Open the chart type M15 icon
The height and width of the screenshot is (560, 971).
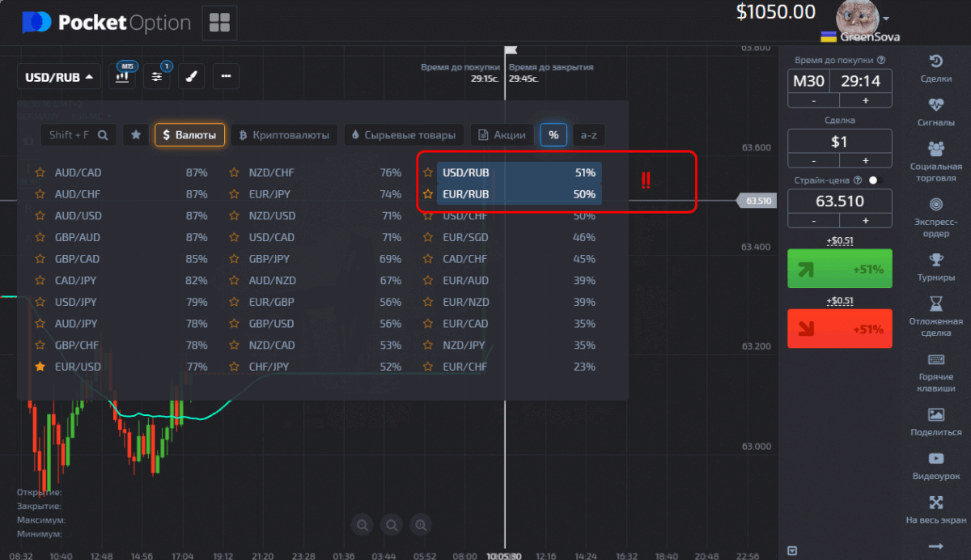coord(122,77)
